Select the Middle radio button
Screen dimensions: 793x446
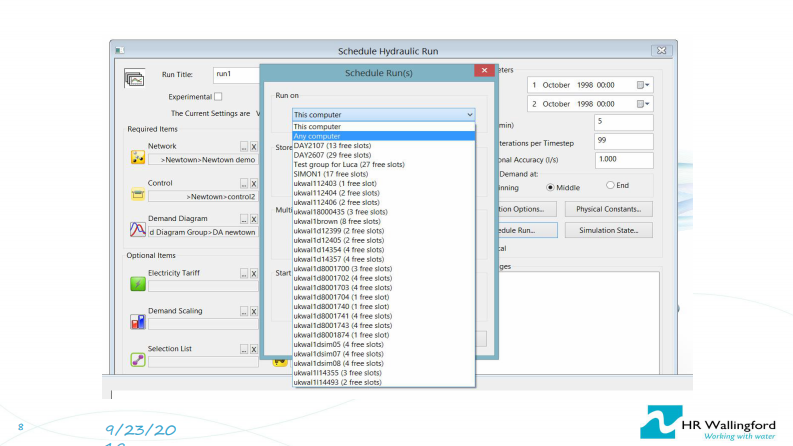click(550, 186)
